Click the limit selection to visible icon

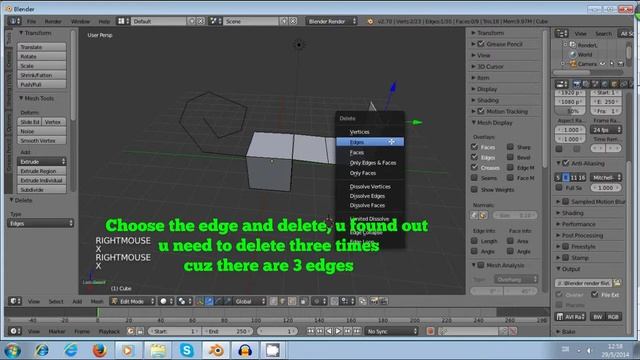click(x=303, y=301)
